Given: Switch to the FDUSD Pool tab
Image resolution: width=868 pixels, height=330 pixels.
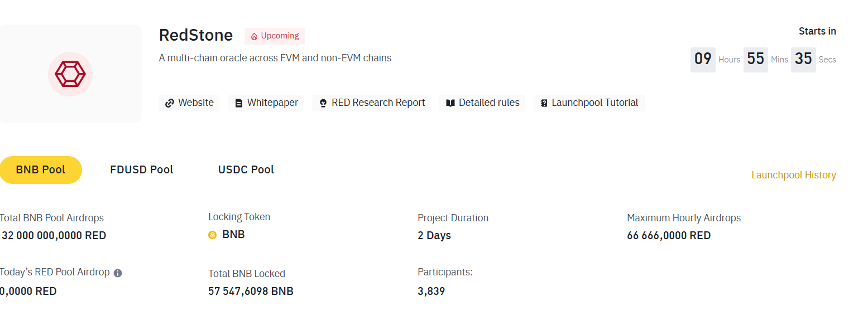Looking at the screenshot, I should click(142, 169).
